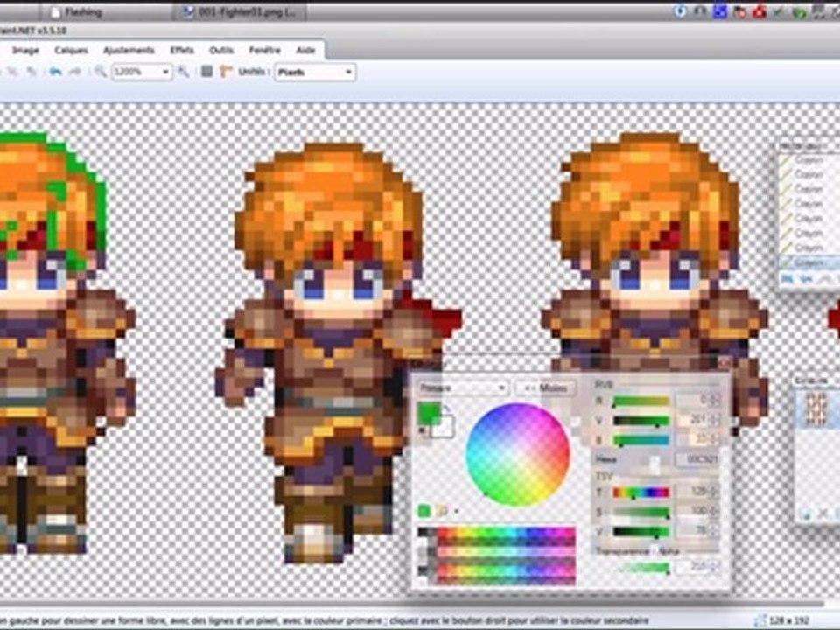Click the swap colors arrow icon

[x=448, y=409]
